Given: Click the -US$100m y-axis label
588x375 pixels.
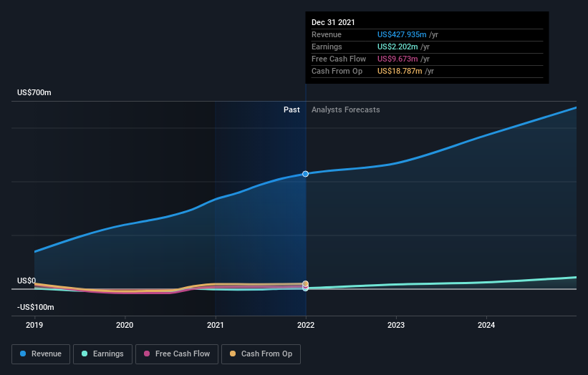Looking at the screenshot, I should pyautogui.click(x=36, y=307).
